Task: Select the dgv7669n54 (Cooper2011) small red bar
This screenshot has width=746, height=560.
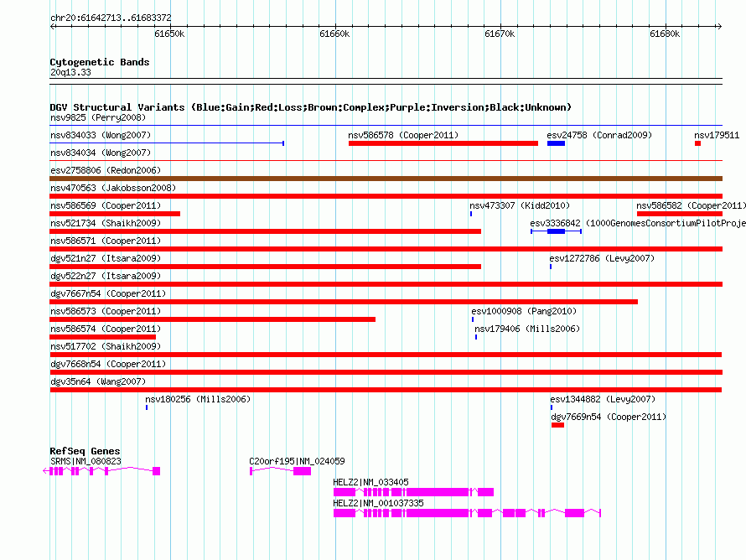Action: (557, 425)
